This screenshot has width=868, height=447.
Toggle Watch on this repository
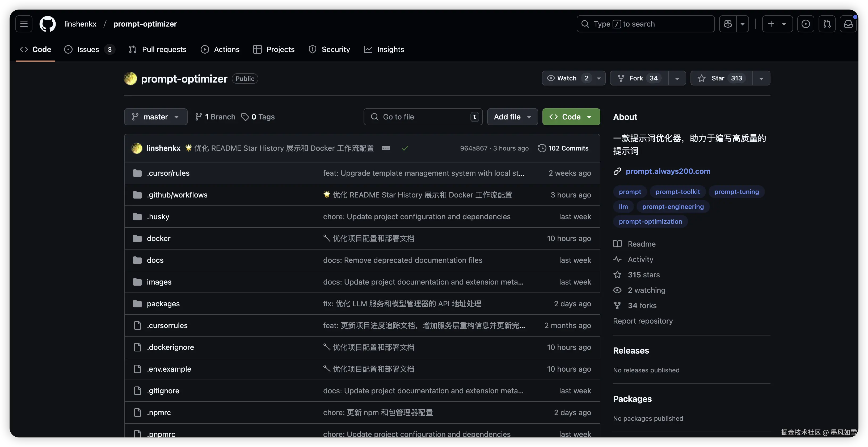pos(567,78)
